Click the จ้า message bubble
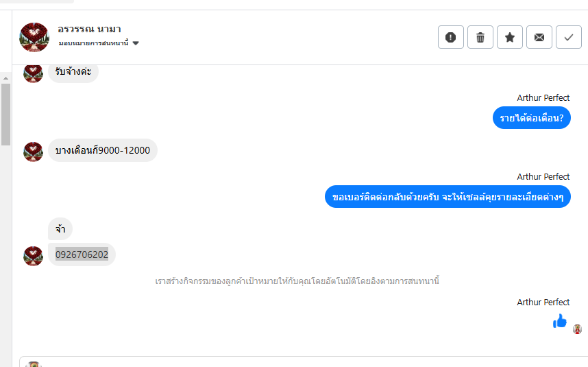Image resolution: width=588 pixels, height=367 pixels. pyautogui.click(x=60, y=229)
